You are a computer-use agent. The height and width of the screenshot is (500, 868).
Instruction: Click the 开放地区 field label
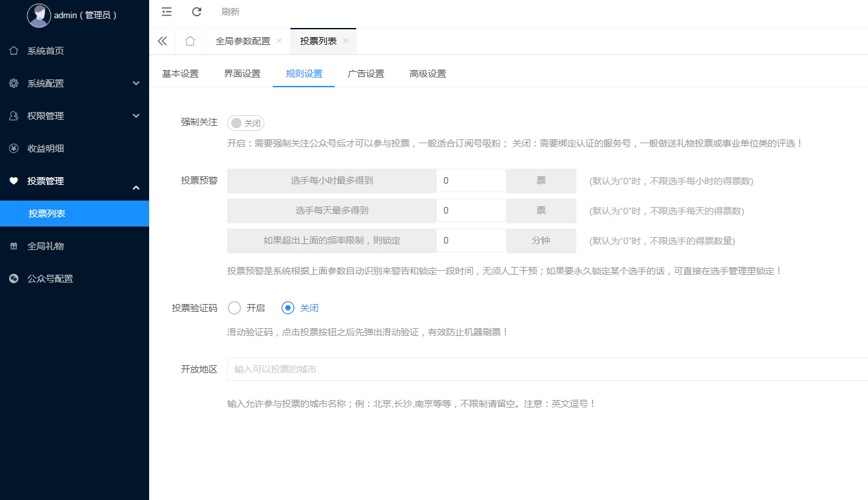pyautogui.click(x=199, y=369)
